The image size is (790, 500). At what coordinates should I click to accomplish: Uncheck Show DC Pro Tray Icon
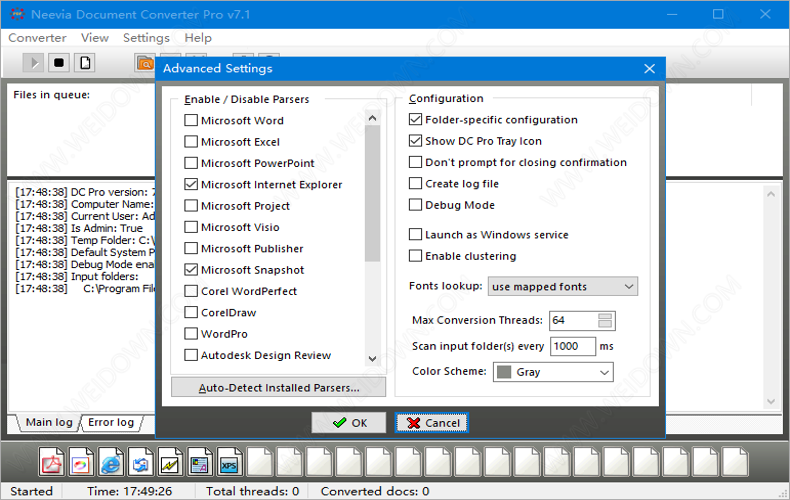415,141
